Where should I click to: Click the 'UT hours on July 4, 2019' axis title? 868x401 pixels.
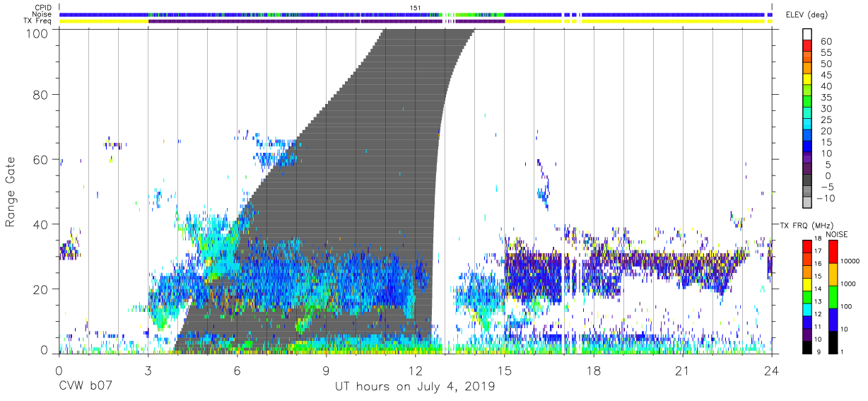coord(415,387)
